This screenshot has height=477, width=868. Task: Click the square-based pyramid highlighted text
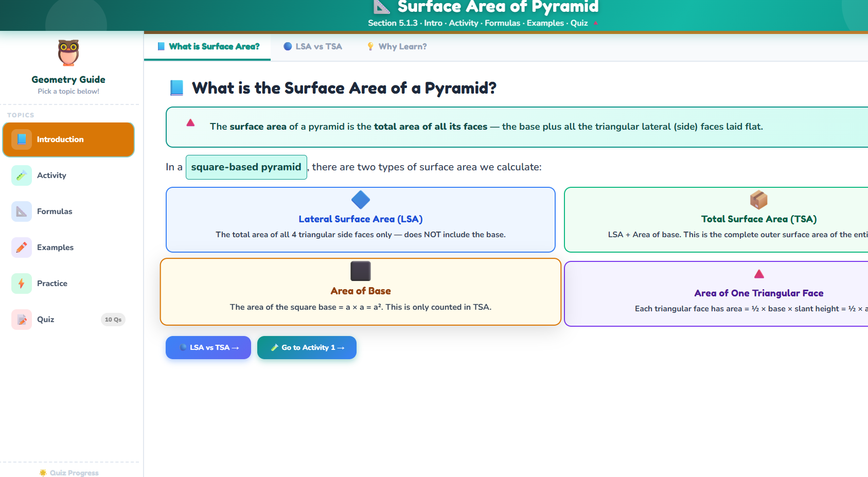click(246, 167)
